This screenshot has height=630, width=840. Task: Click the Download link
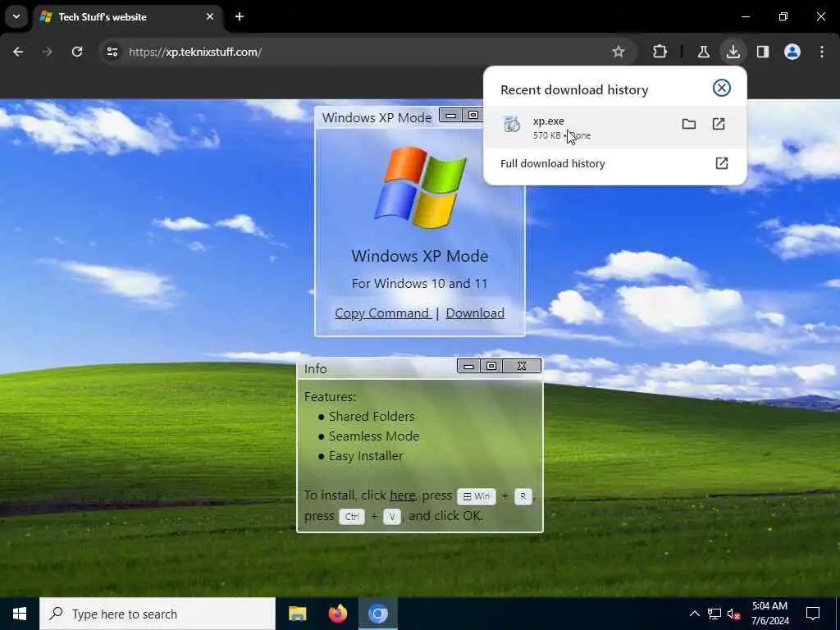point(475,313)
